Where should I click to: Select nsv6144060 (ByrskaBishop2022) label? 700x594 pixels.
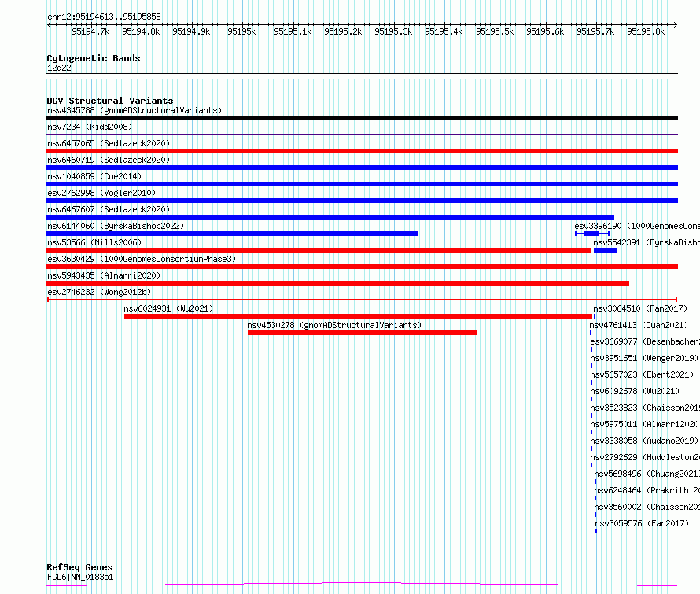[116, 226]
